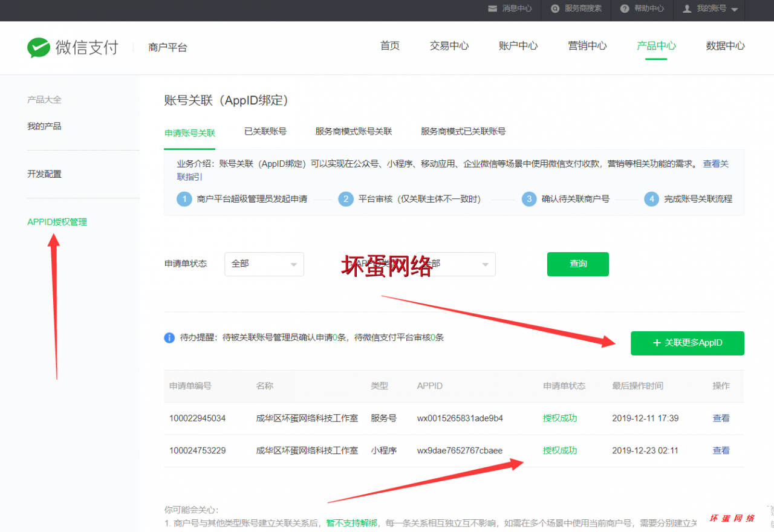Click 查看 on the 服务号 row
Screen dimensions: 774x532
tap(721, 418)
